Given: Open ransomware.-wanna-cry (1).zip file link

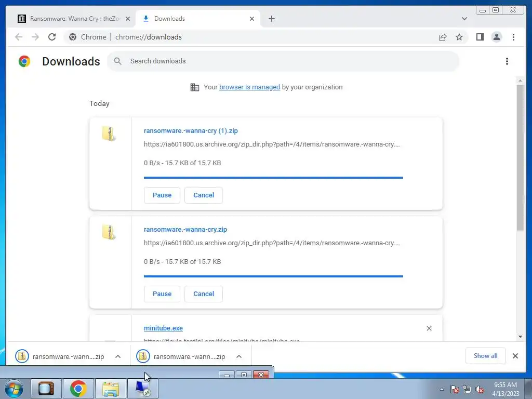Looking at the screenshot, I should pyautogui.click(x=191, y=131).
